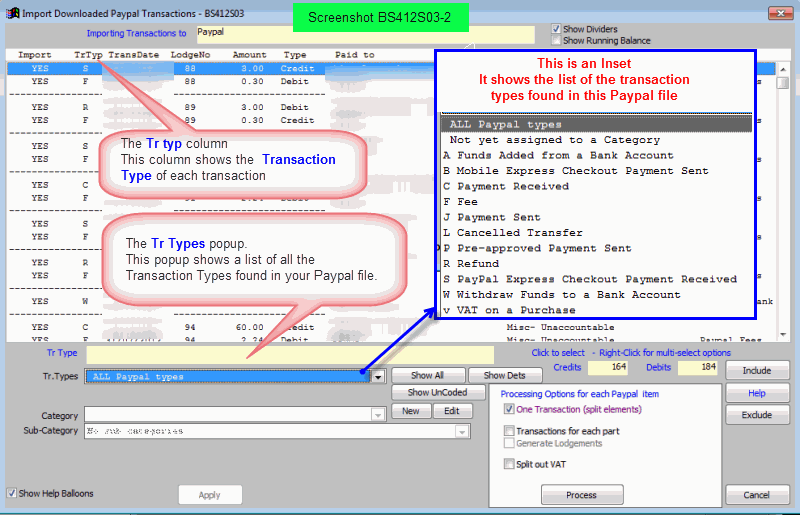Select ALL Paypal types in the list

tap(596, 124)
